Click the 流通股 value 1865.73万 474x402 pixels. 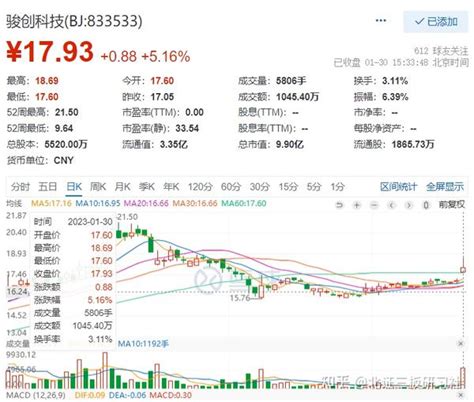point(413,144)
